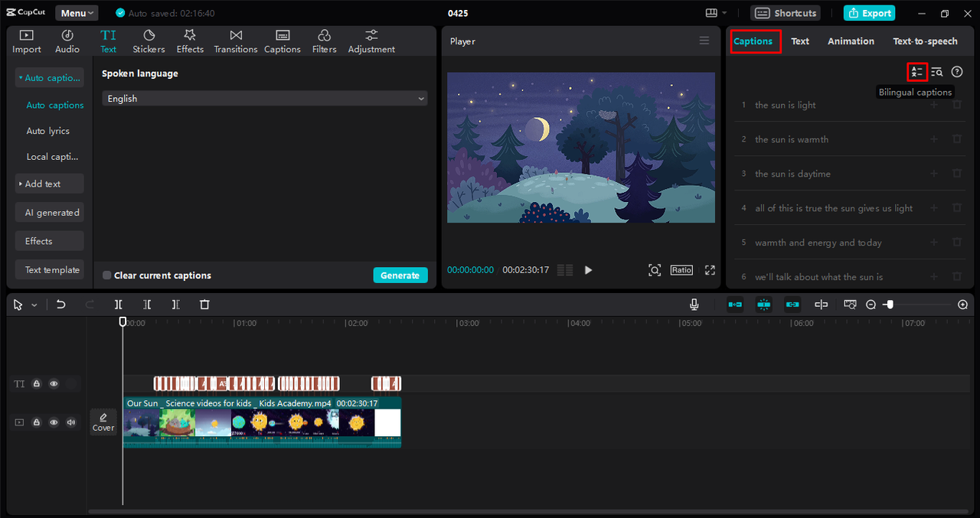
Task: Open the captions help question-mark icon
Action: (957, 72)
